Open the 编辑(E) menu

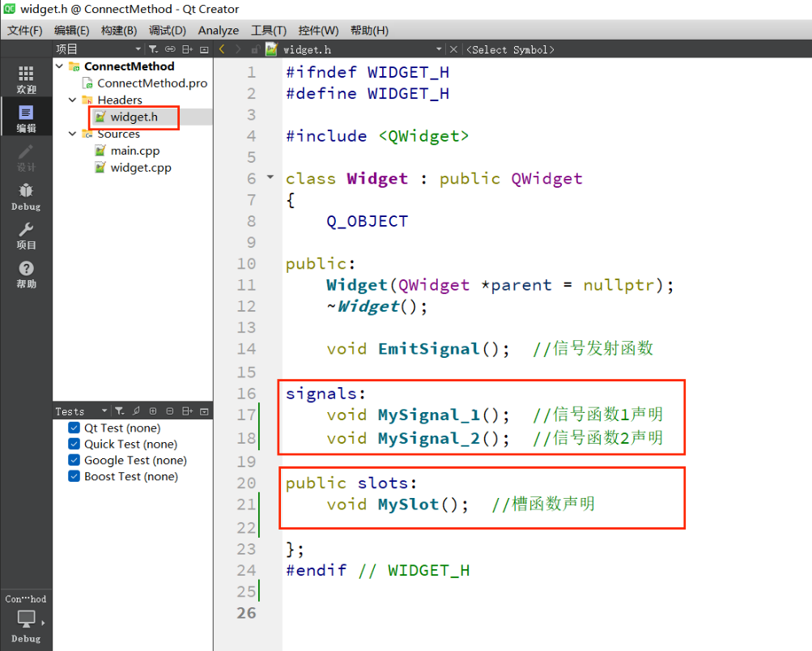[71, 31]
